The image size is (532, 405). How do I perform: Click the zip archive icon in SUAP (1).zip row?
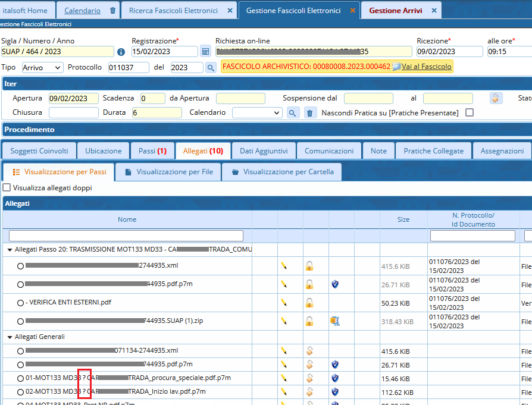[x=334, y=321]
